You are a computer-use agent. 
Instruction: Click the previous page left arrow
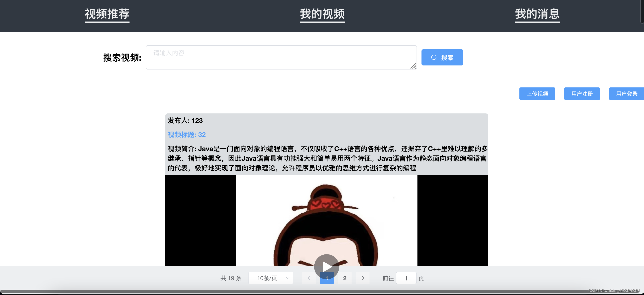pos(309,278)
